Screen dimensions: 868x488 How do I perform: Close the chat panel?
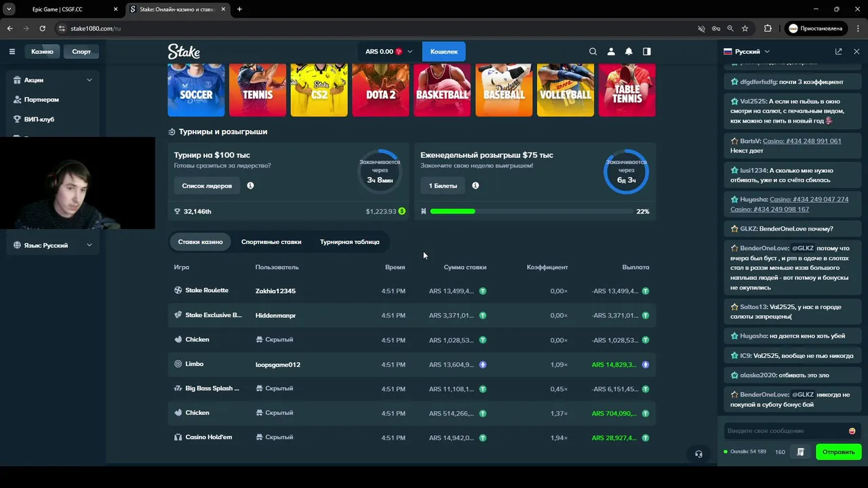point(856,52)
